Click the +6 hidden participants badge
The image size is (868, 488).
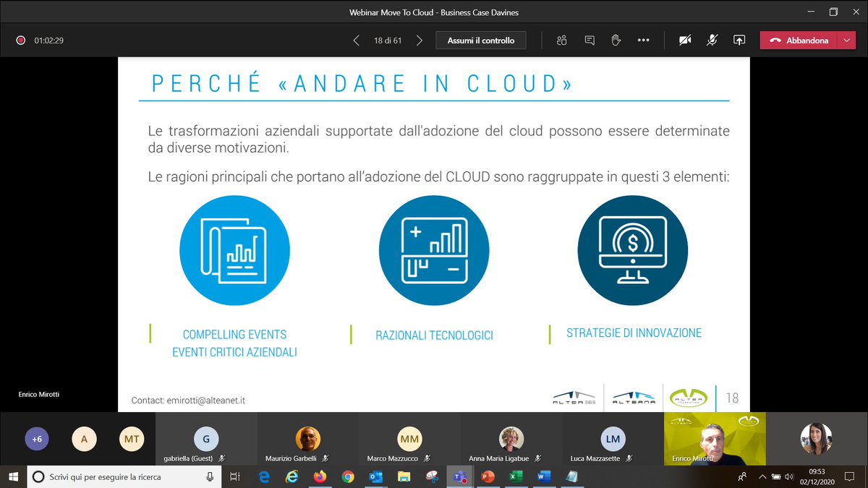(x=37, y=439)
